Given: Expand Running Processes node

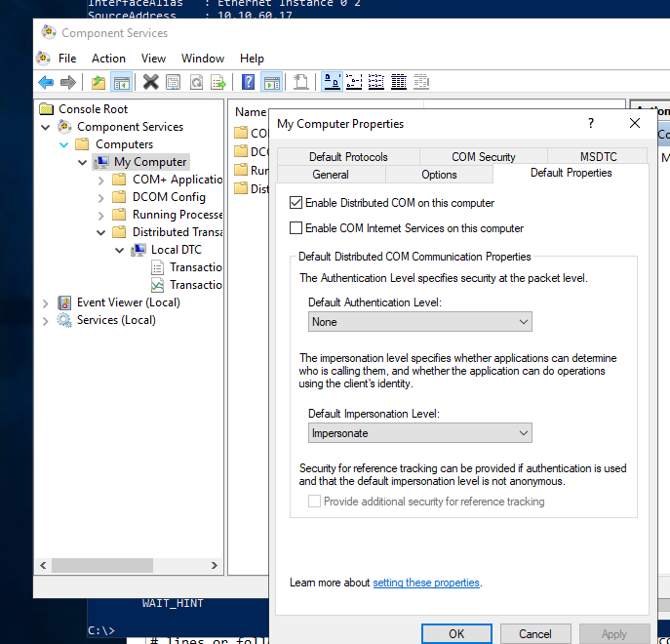Looking at the screenshot, I should coord(100,215).
